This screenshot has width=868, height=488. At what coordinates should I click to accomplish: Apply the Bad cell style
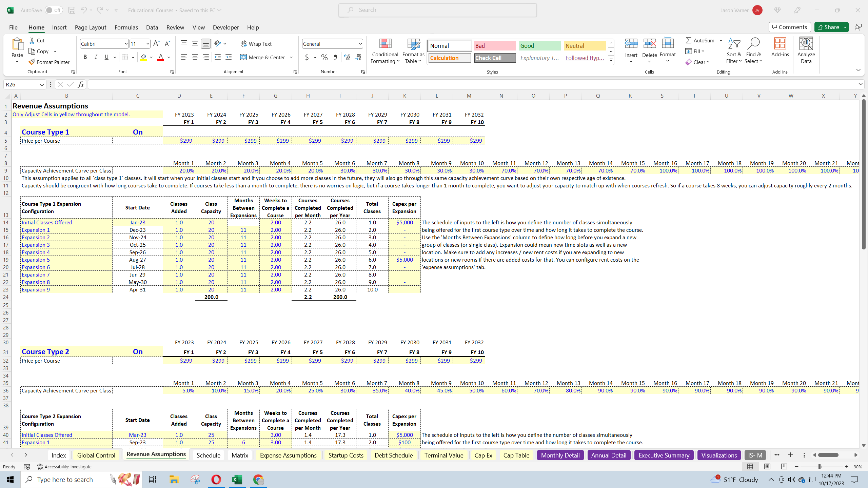click(495, 46)
